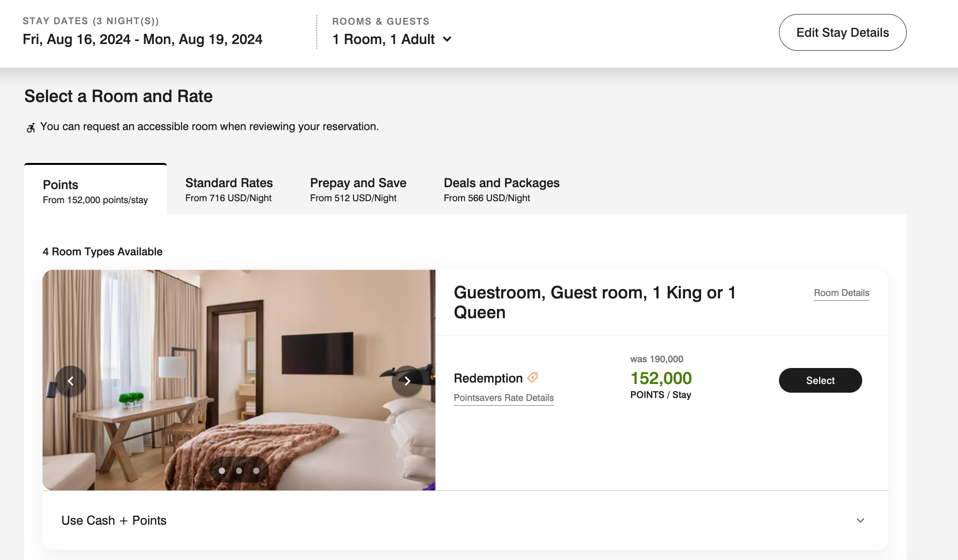Image resolution: width=958 pixels, height=560 pixels.
Task: Click the Pointsavers tag icon beside Redemption
Action: (533, 378)
